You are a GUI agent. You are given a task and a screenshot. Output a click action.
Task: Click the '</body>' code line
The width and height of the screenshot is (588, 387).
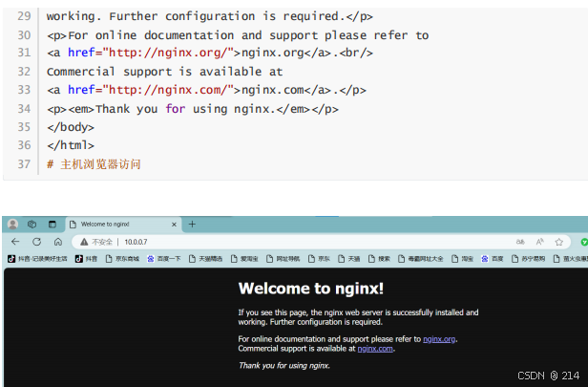[x=71, y=127]
